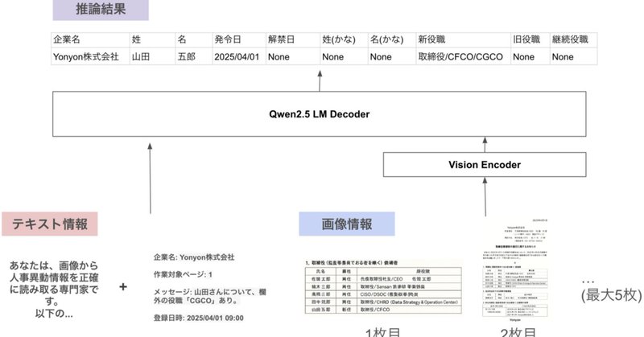This screenshot has height=337, width=644.
Task: Select the メッセージ: 山田さんについて text
Action: point(209,296)
